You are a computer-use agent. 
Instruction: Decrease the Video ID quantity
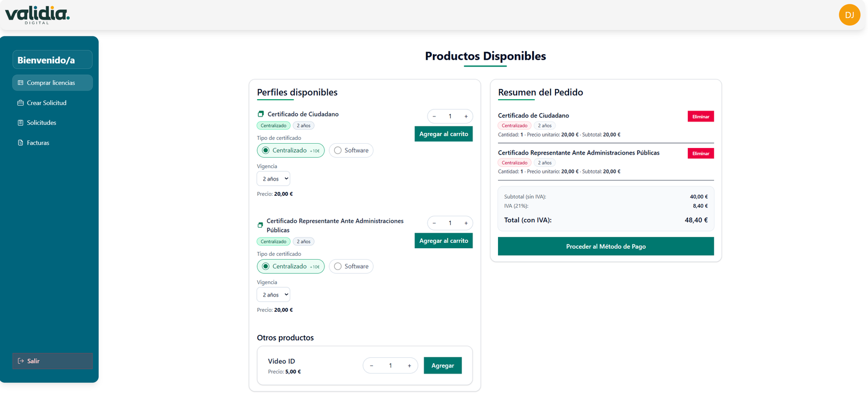point(372,366)
